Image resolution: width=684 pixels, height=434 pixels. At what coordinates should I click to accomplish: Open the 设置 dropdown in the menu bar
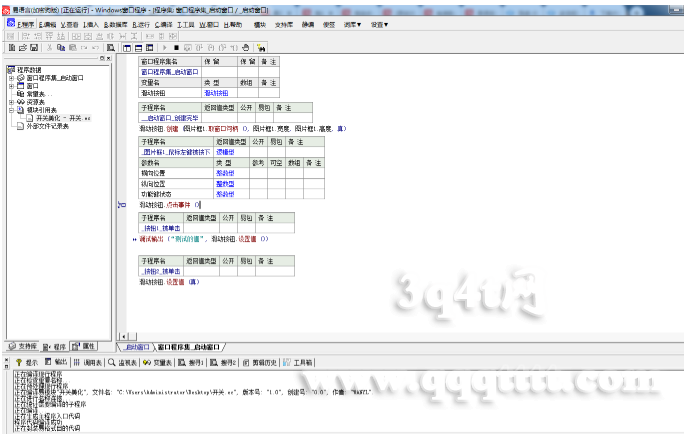point(379,25)
